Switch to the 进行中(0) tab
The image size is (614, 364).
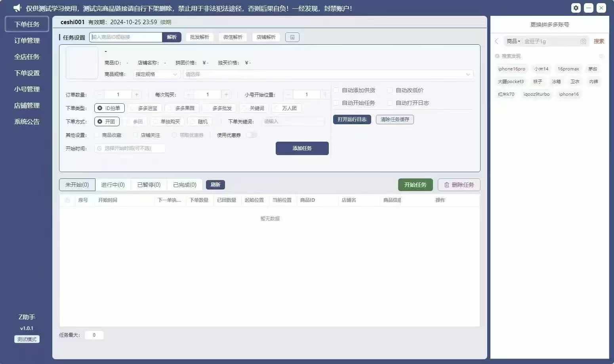pyautogui.click(x=113, y=185)
